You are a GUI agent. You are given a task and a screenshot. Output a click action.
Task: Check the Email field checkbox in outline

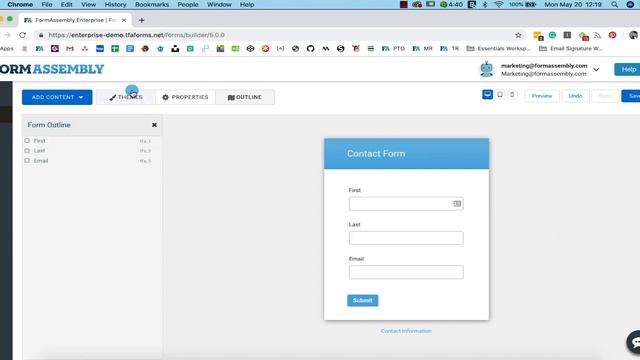pos(27,160)
